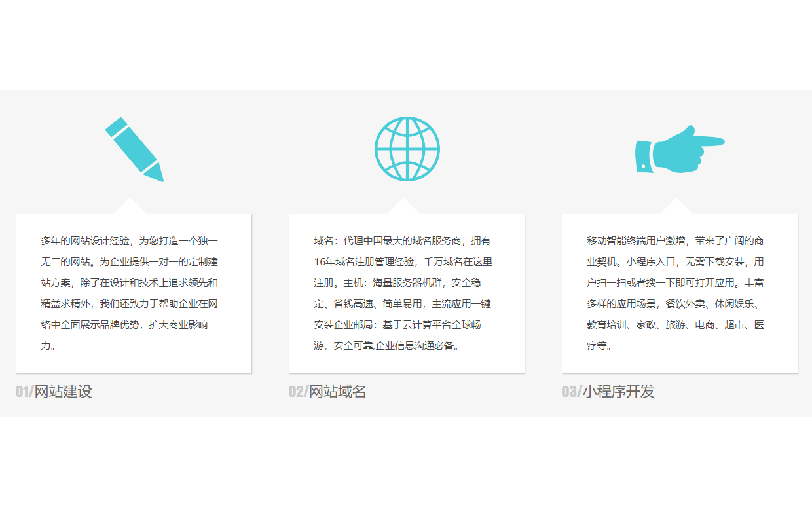Click the triangle pointer above the domain name card
Screen dimensions: 812x507
pyautogui.click(x=403, y=207)
